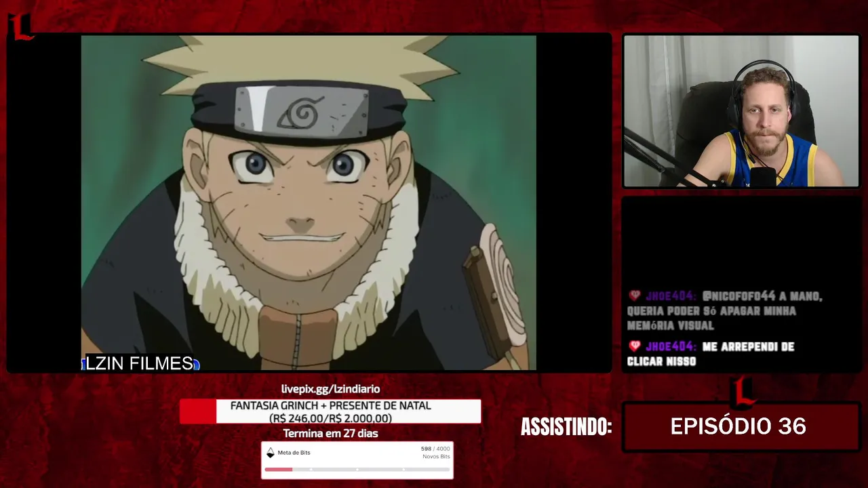Click the microphone in the webcam feed
The width and height of the screenshot is (868, 488).
tap(763, 176)
